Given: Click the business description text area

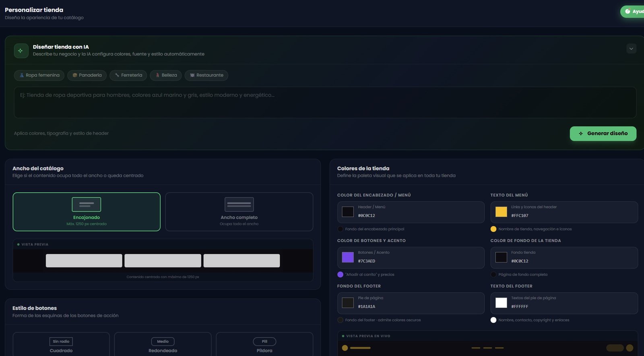Looking at the screenshot, I should pyautogui.click(x=325, y=103).
